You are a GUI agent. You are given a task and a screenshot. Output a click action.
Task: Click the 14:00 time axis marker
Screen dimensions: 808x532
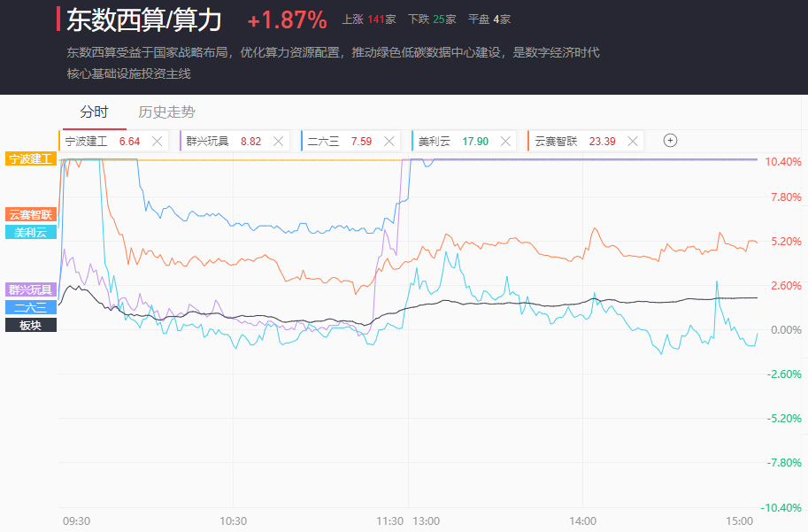582,520
